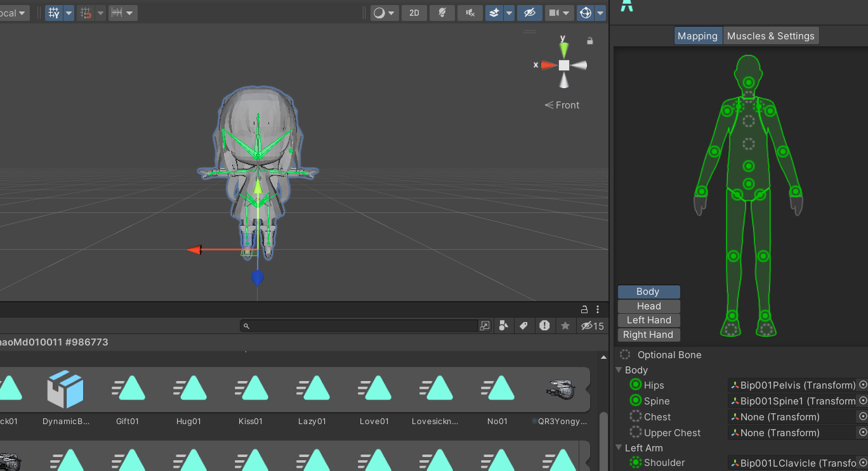Click the Head button in avatar mapping

click(648, 306)
